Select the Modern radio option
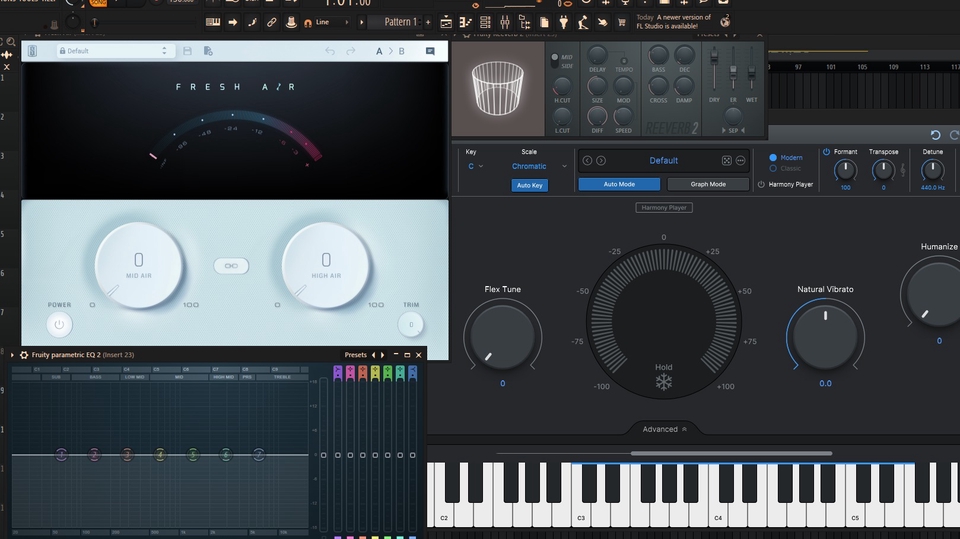This screenshot has width=960, height=539. click(773, 157)
